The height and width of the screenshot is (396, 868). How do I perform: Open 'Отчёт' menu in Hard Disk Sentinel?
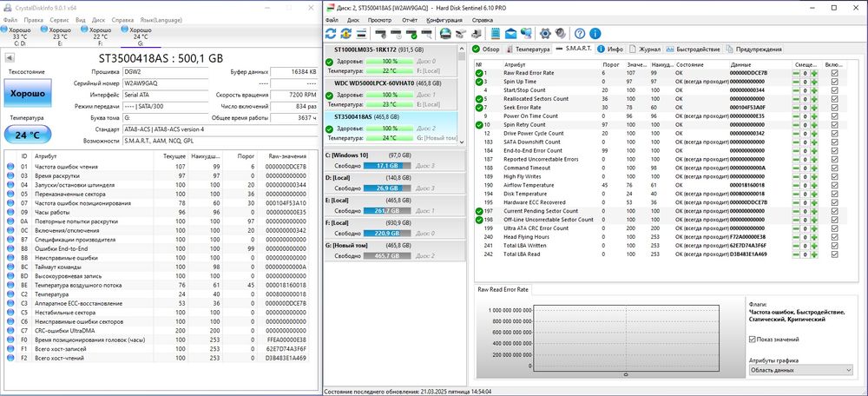click(410, 20)
